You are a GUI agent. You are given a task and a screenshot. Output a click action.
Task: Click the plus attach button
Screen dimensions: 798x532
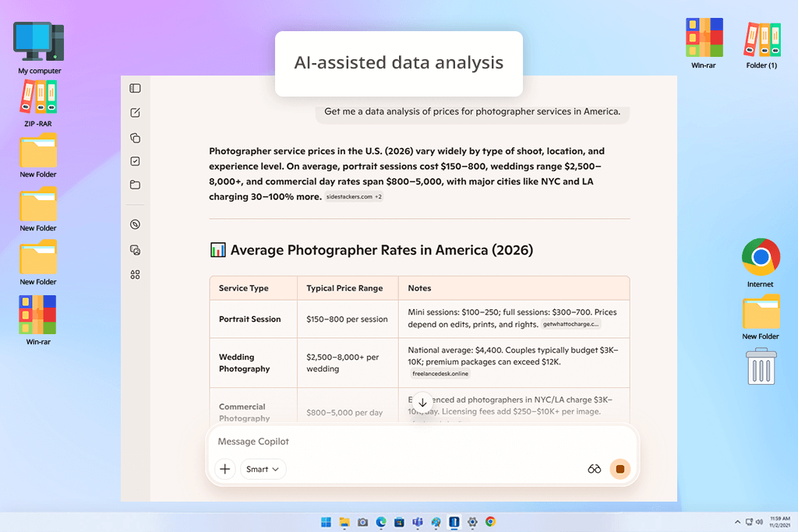[225, 469]
